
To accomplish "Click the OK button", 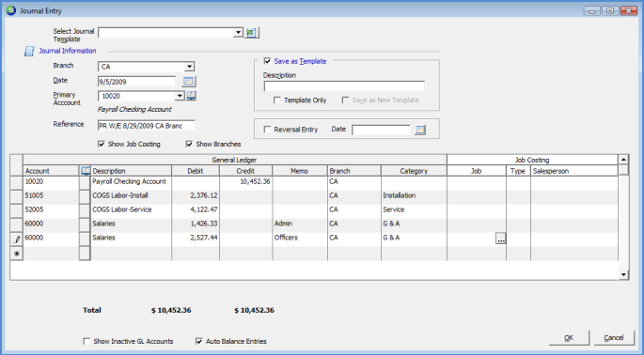I will 569,338.
